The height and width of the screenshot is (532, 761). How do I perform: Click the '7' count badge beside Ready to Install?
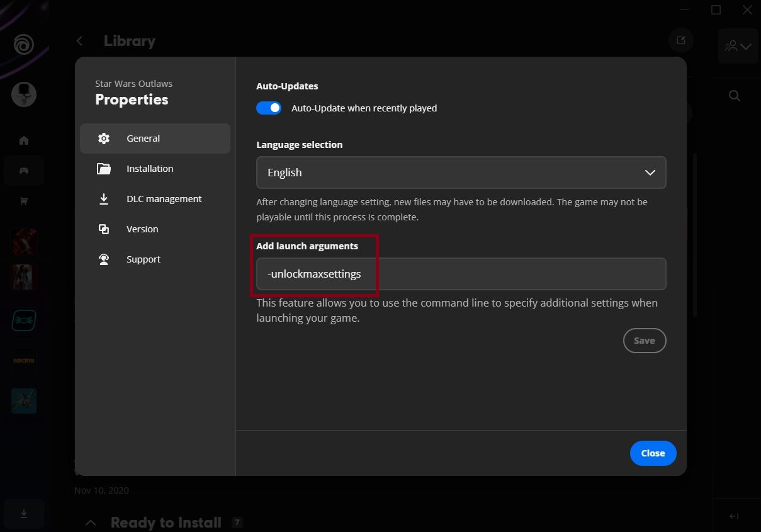pos(237,523)
